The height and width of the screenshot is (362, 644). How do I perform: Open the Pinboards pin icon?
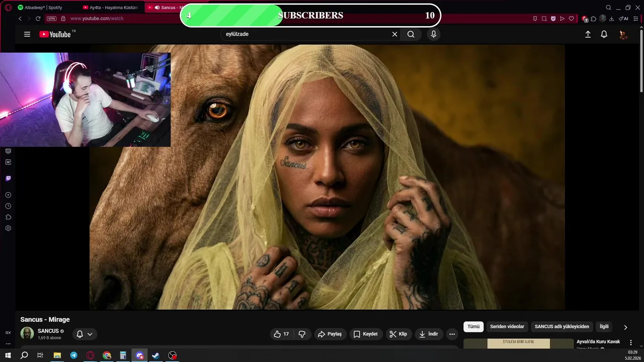(x=535, y=19)
